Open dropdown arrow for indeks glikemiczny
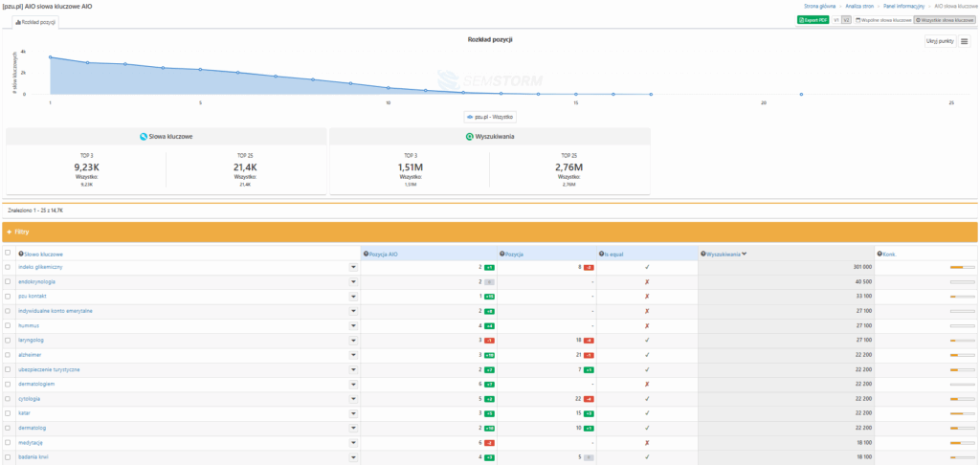This screenshot has width=980, height=465. (x=353, y=268)
